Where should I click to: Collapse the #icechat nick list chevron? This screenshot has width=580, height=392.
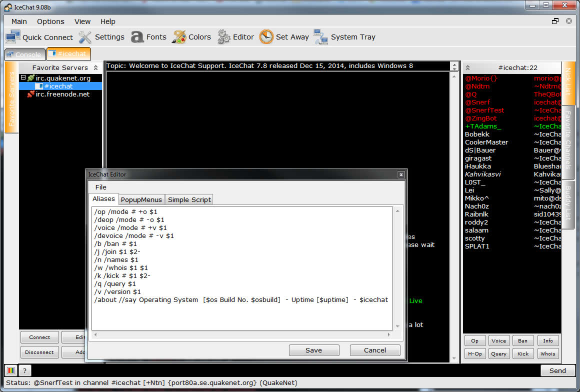[467, 67]
